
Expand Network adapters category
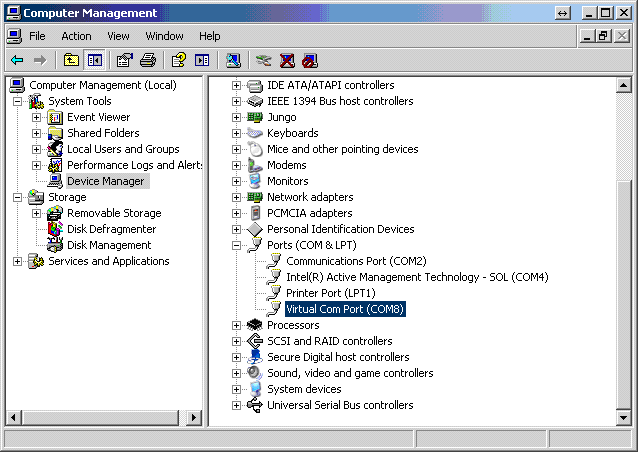237,197
